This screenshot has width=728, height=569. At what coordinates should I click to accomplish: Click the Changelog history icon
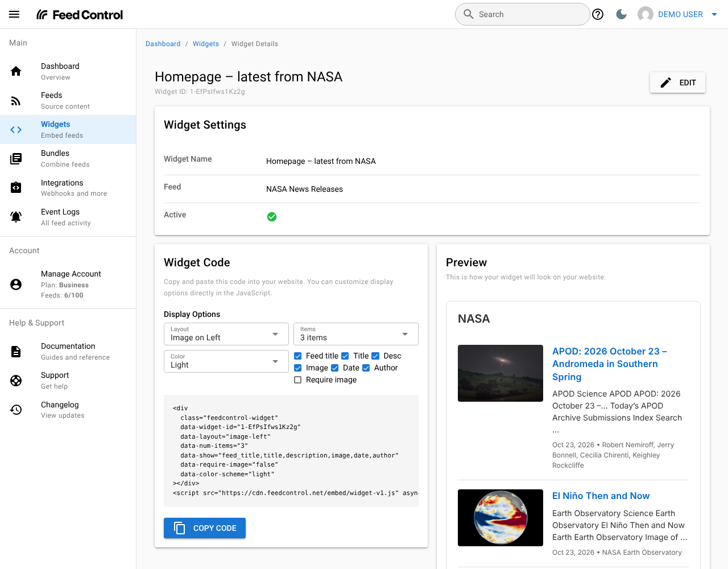coord(16,410)
